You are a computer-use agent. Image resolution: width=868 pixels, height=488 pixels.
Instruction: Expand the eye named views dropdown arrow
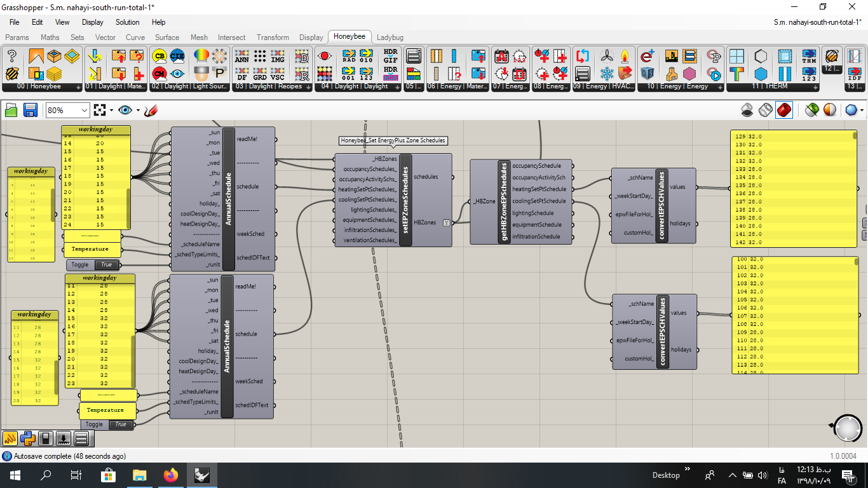(138, 110)
